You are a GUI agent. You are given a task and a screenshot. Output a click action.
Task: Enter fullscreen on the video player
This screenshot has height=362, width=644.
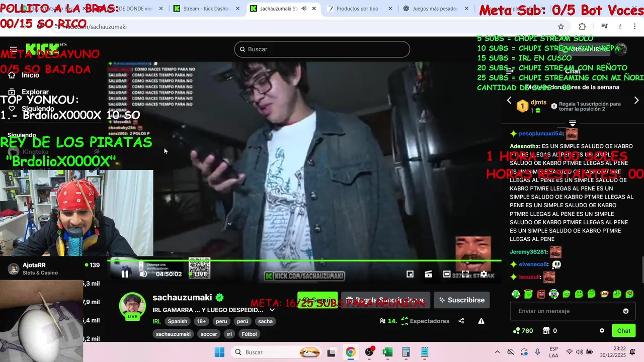click(x=465, y=274)
